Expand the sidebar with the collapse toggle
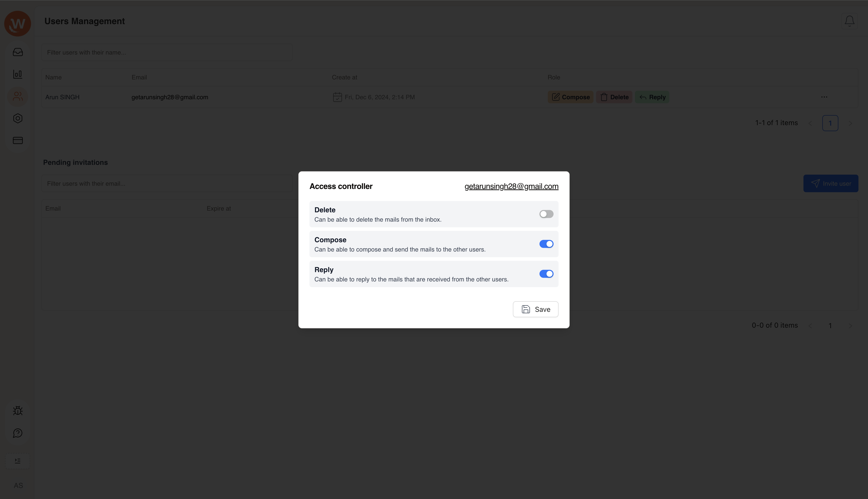 point(18,461)
